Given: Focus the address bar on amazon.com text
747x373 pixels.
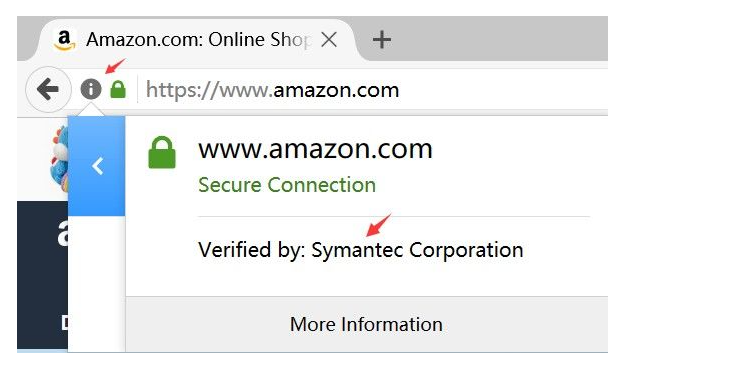Looking at the screenshot, I should [336, 90].
